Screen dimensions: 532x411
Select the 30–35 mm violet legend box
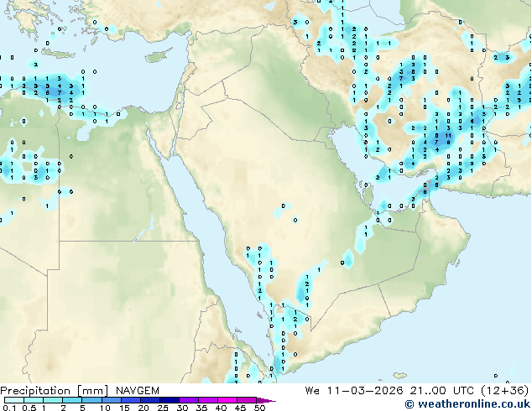[x=189, y=400]
